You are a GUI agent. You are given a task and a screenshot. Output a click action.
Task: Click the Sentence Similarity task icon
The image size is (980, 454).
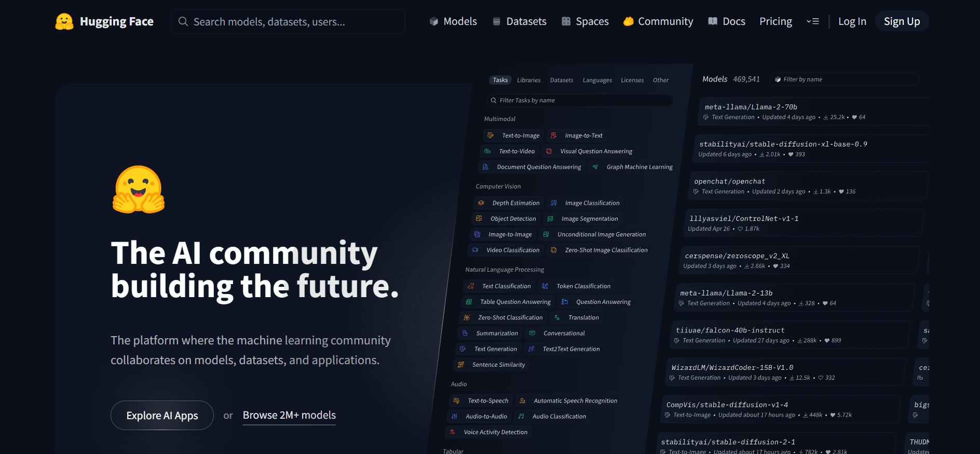(461, 365)
